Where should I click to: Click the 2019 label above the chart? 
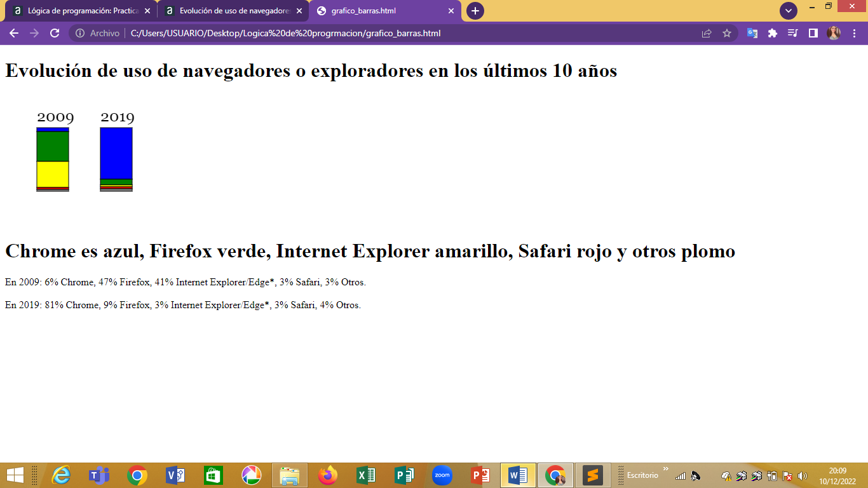pos(118,118)
